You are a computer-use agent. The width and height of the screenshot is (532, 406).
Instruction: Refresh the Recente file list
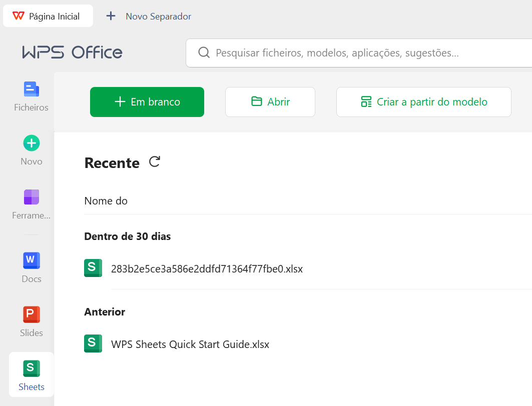(155, 161)
